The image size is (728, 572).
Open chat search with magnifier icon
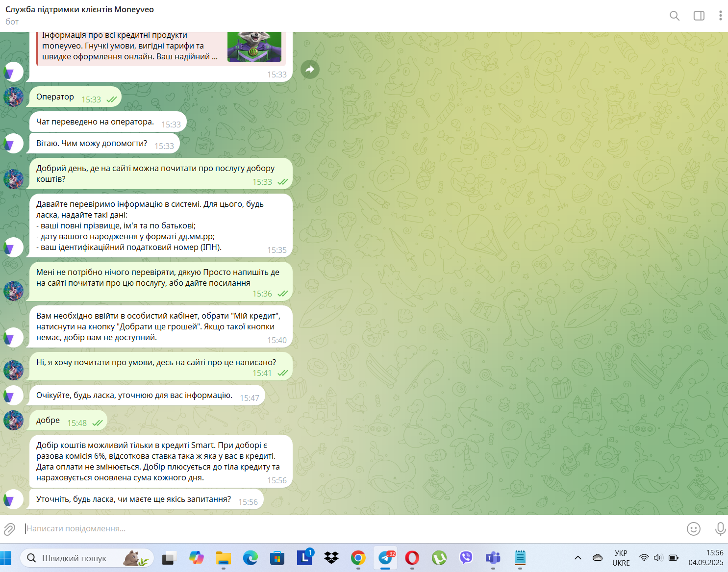coord(675,16)
